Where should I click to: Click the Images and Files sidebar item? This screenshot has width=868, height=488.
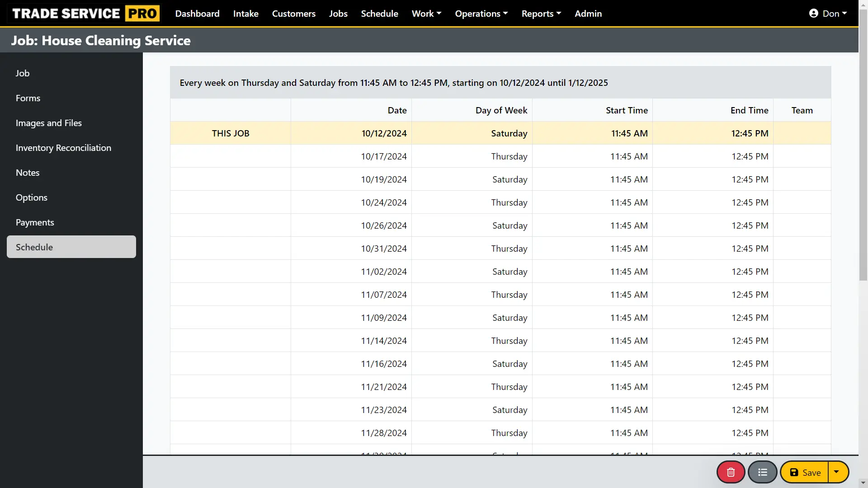click(x=48, y=123)
